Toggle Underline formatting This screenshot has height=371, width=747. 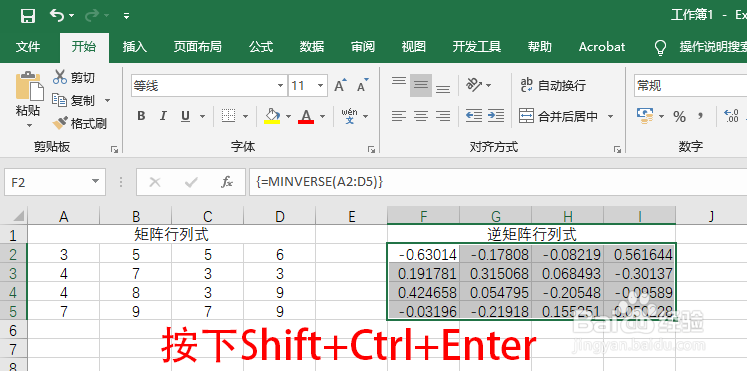(185, 116)
